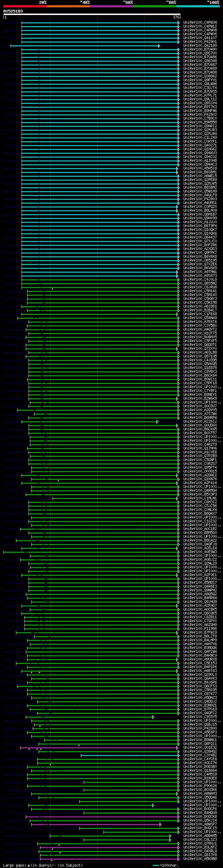Open hit UniRef100_P42801

(x=200, y=42)
